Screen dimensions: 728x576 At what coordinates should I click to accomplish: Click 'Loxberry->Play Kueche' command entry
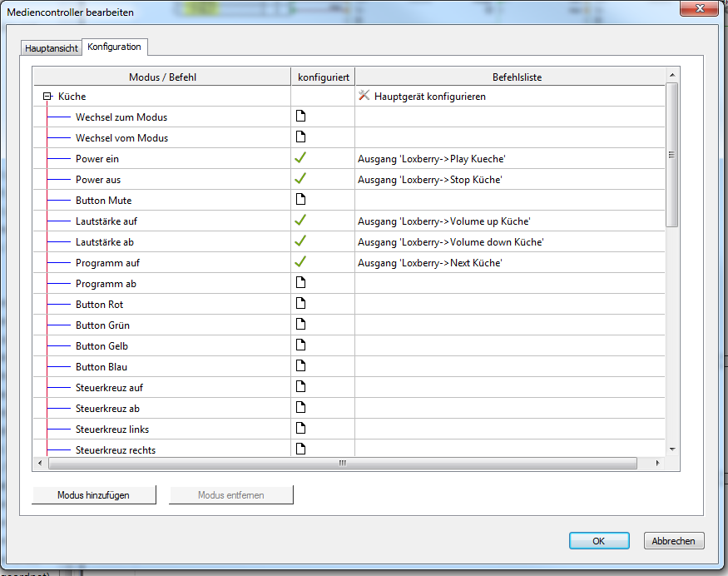point(431,159)
